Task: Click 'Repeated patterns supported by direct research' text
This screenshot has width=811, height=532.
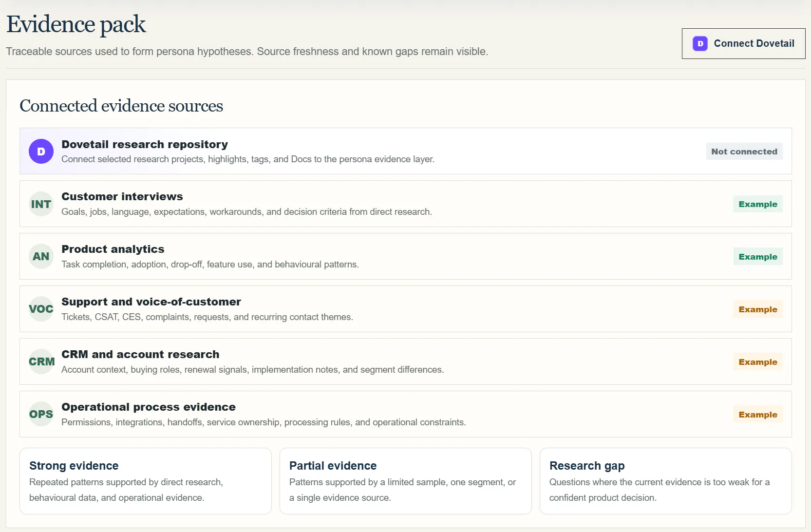Action: (x=126, y=490)
